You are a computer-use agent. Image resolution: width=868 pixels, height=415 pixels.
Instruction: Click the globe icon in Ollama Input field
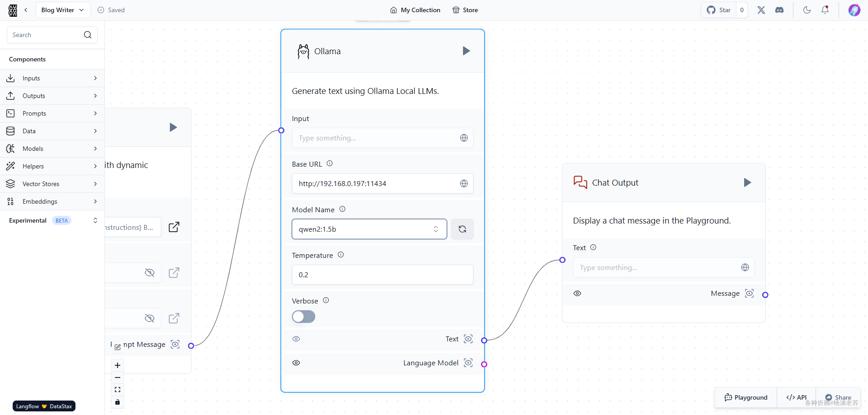(x=464, y=138)
